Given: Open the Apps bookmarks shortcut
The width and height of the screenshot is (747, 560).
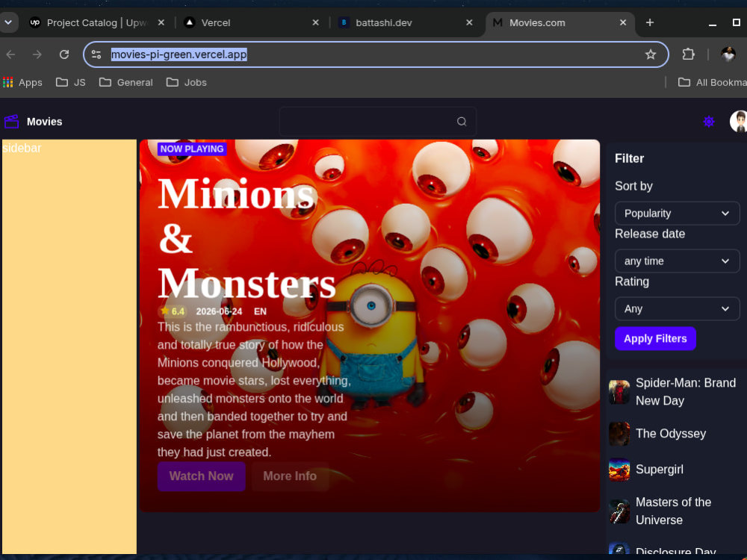Looking at the screenshot, I should (22, 82).
